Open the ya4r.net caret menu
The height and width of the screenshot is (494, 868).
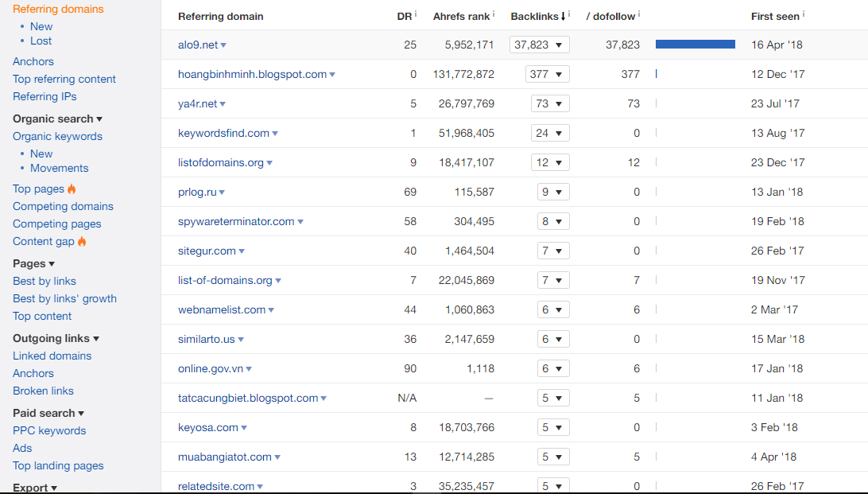(223, 104)
